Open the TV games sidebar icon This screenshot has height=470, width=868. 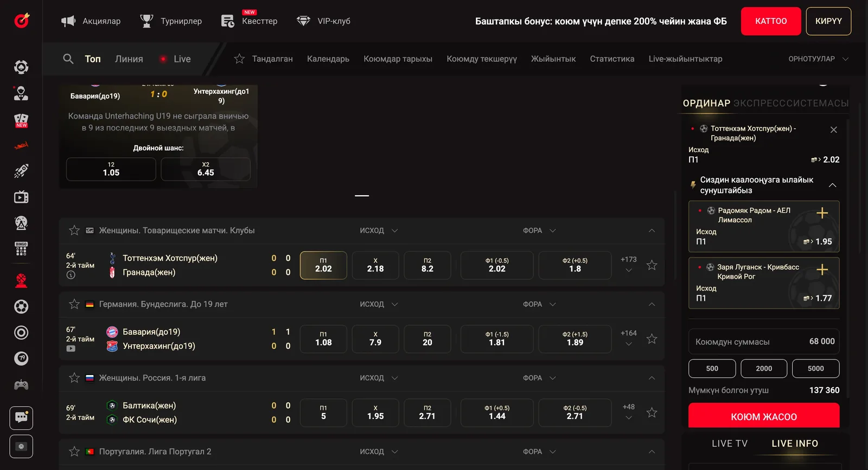pos(21,197)
